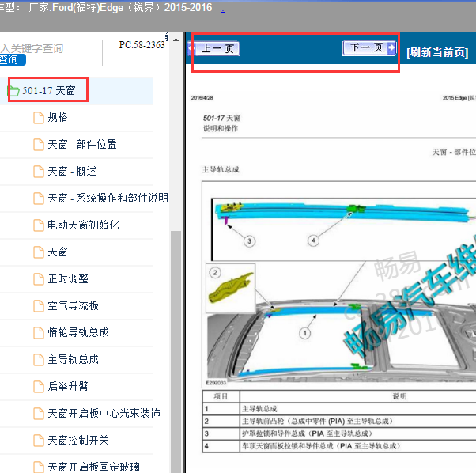Click table row 1 主导轨总成
Viewport: 476px width, 473px height.
pyautogui.click(x=260, y=409)
